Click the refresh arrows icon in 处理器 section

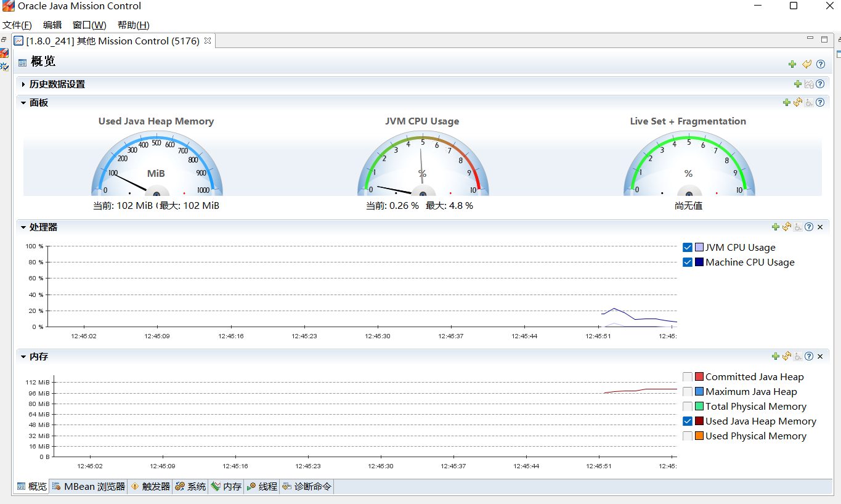787,227
